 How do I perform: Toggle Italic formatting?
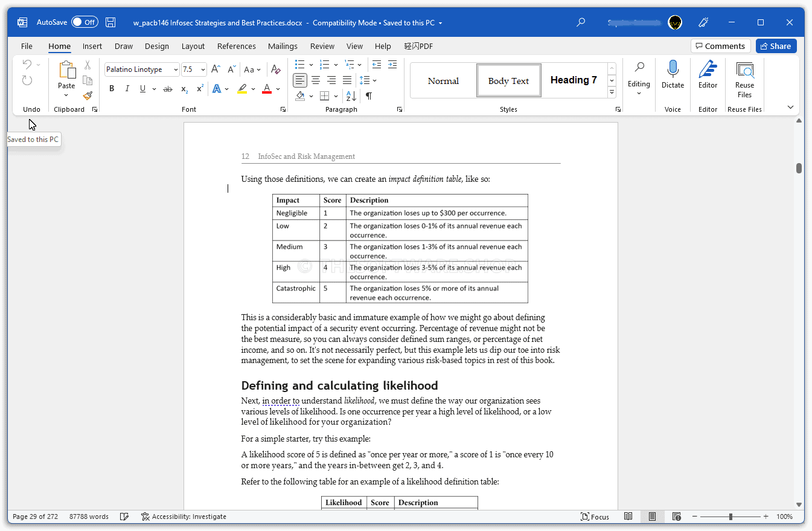127,89
